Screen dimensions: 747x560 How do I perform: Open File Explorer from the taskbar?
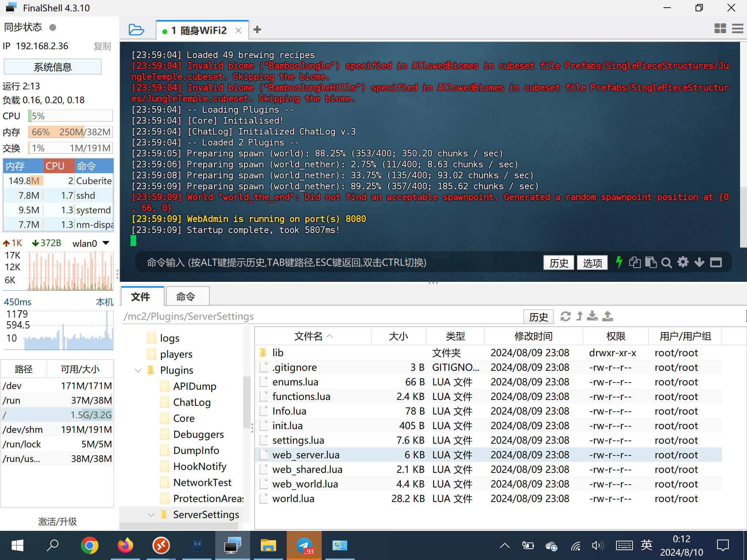tap(268, 545)
